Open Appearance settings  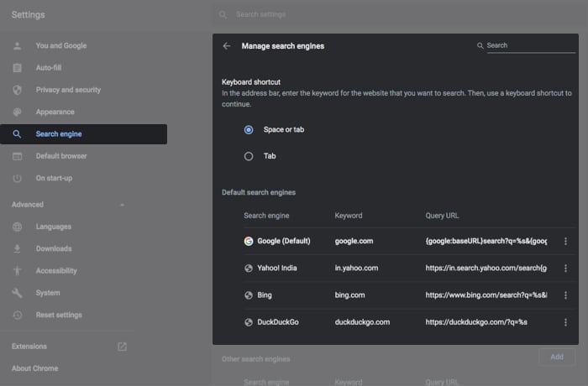point(55,112)
